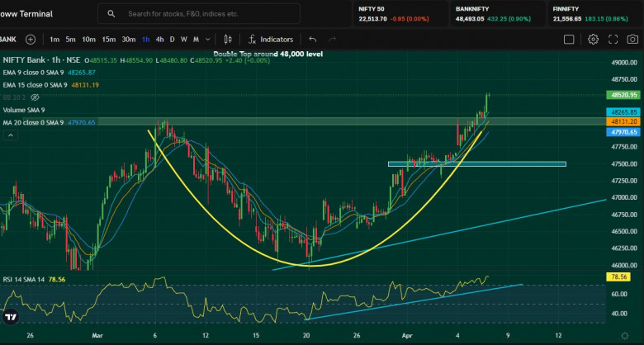
Task: Redo the chart action
Action: [x=332, y=40]
